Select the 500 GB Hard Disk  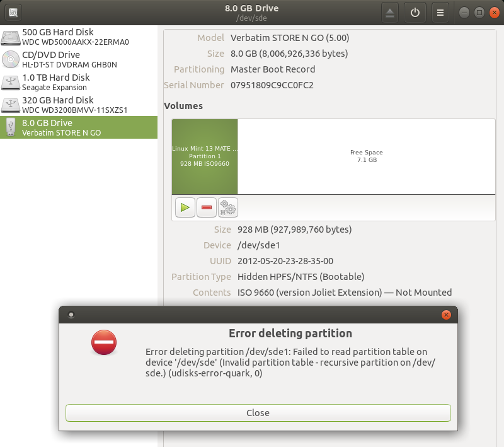[79, 37]
